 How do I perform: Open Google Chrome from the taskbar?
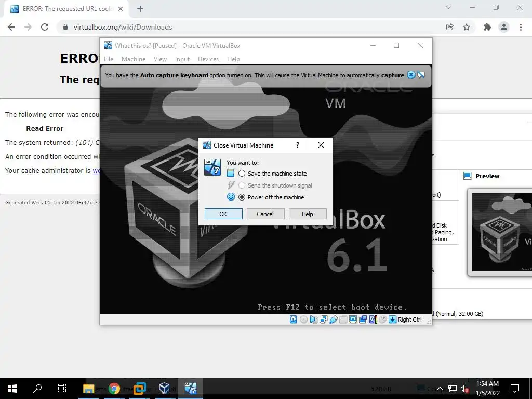tap(114, 389)
